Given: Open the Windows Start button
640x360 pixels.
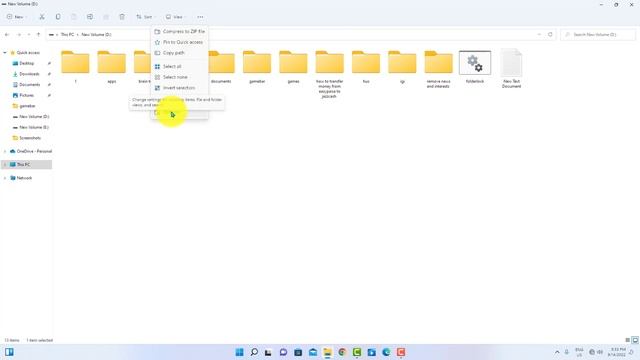Looking at the screenshot, I should click(240, 352).
